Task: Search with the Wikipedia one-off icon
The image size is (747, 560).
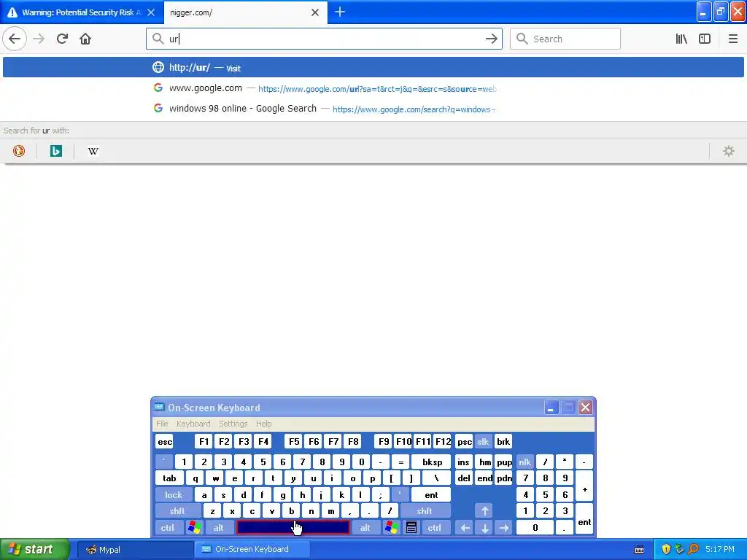Action: (x=93, y=151)
